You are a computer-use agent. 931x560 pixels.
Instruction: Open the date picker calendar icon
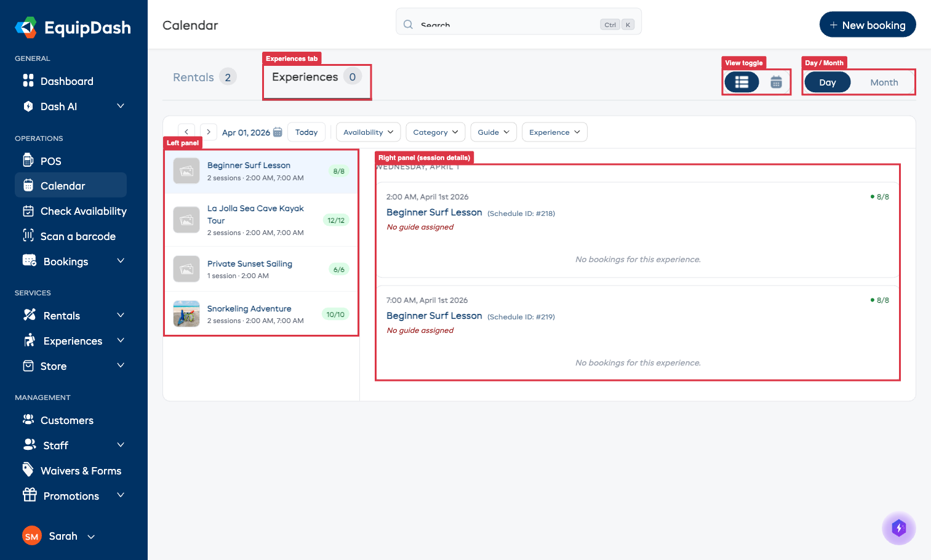[278, 132]
